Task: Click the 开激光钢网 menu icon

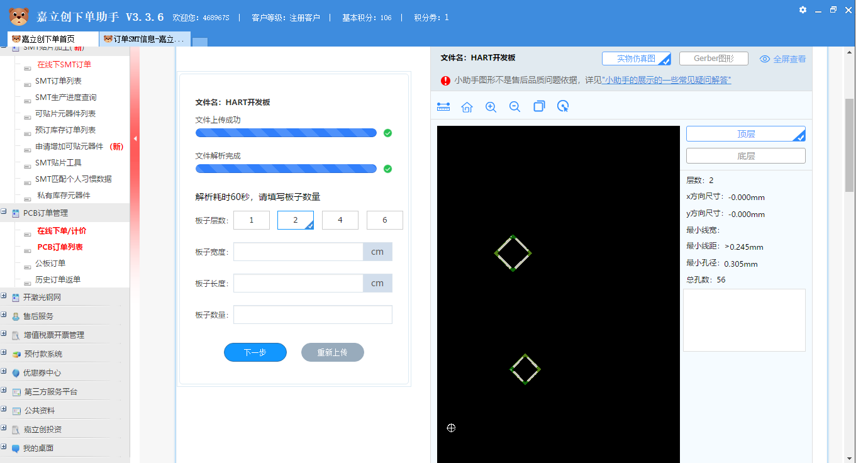Action: (x=16, y=298)
